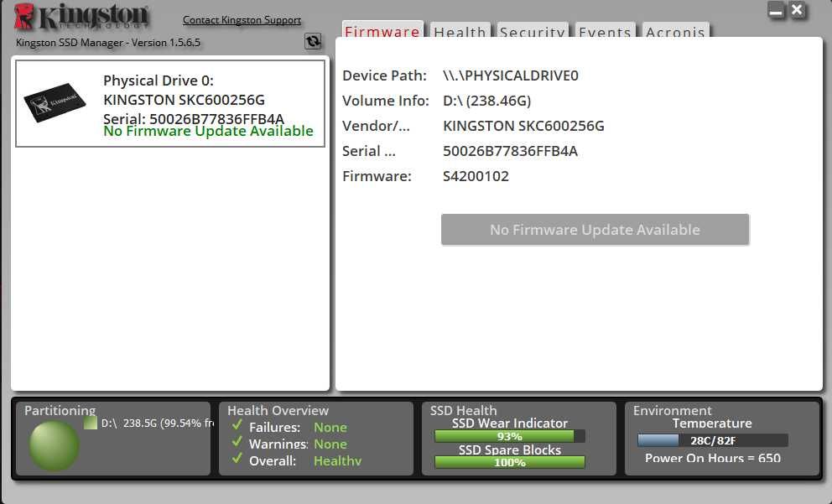Click serial 50026B77836FFB4A in details panel

coord(510,151)
